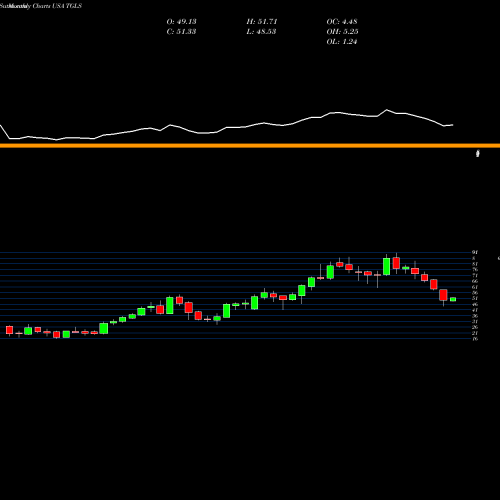Click the '21' price axis label
500x500 pixels.
coord(475,333)
